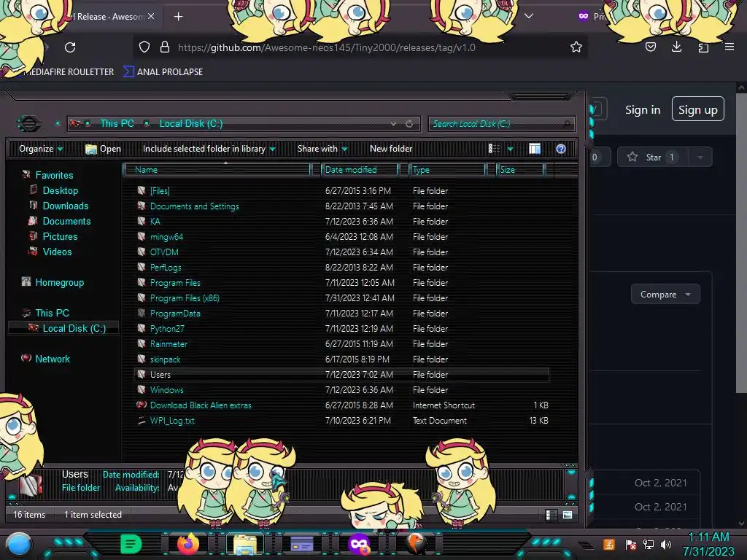Open the Firefox list all tabs chevron
The height and width of the screenshot is (560, 747).
tap(529, 16)
